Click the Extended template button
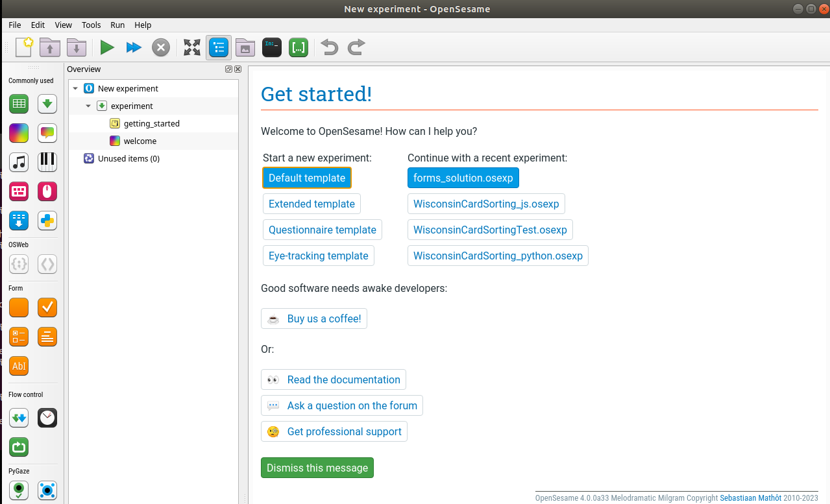The height and width of the screenshot is (504, 830). [311, 204]
